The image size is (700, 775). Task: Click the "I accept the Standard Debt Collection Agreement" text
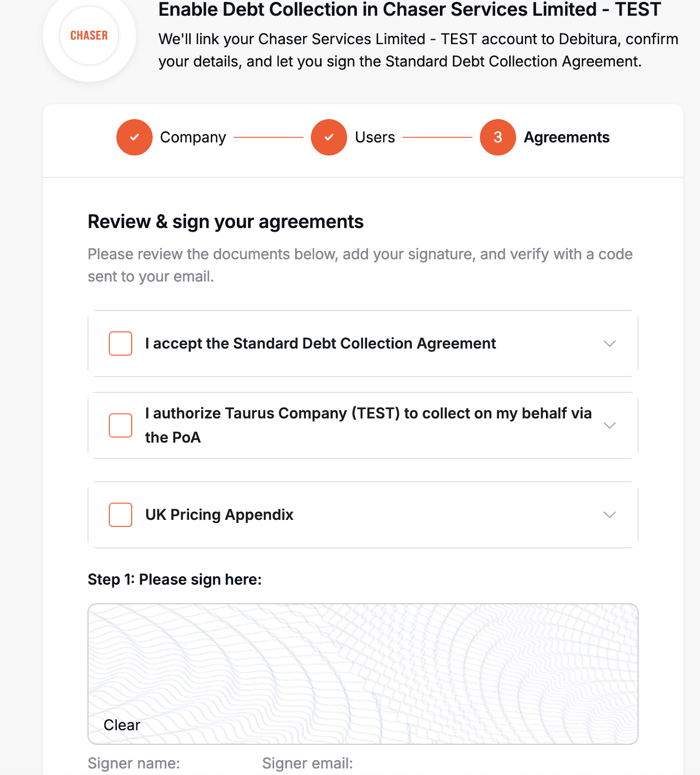[x=320, y=343]
